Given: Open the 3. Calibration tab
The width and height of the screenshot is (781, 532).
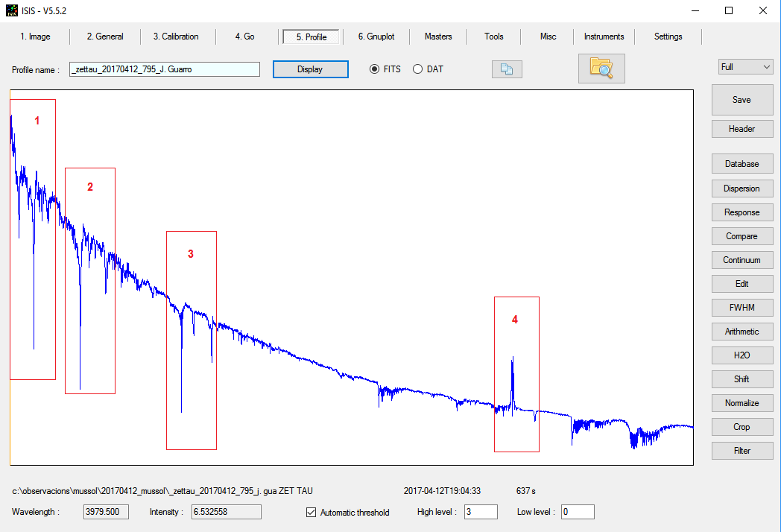Looking at the screenshot, I should [176, 37].
